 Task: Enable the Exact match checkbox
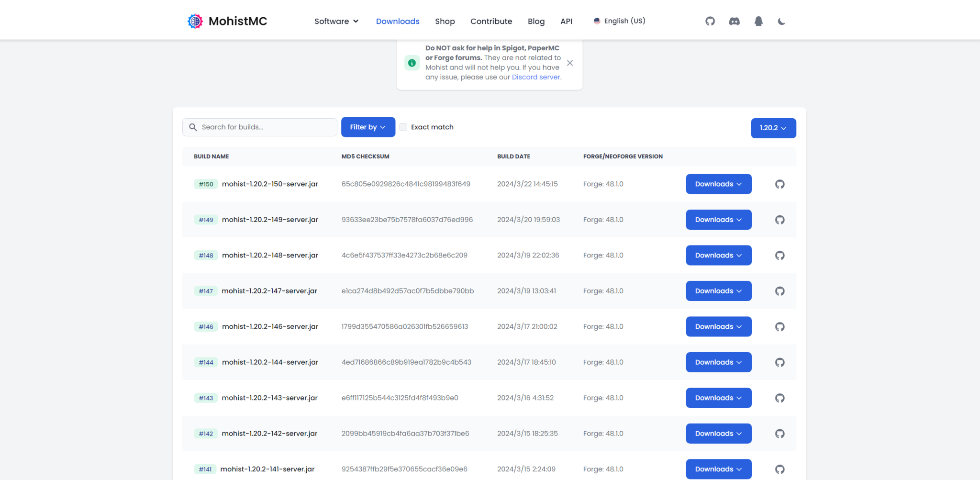[403, 127]
